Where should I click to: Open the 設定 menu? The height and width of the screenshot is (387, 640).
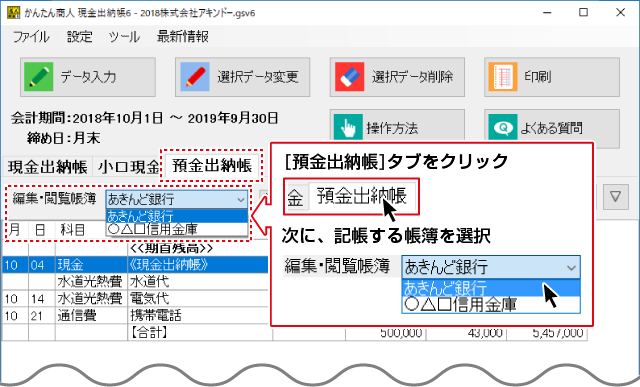80,37
